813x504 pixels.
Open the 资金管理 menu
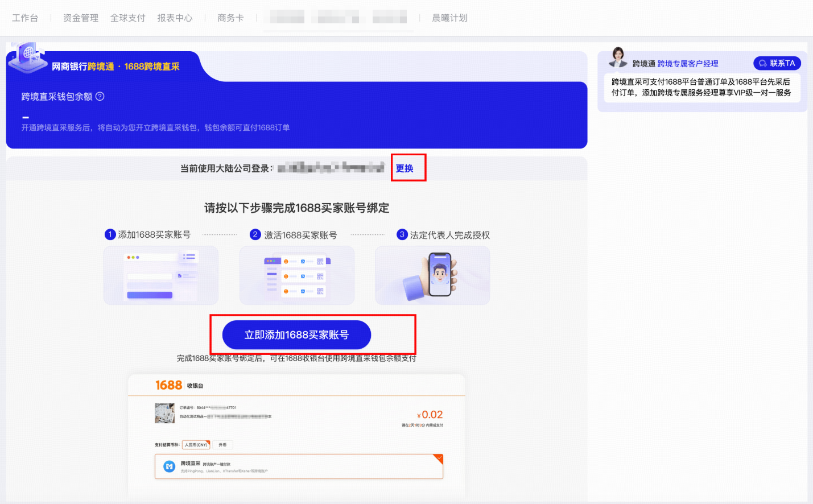tap(81, 18)
